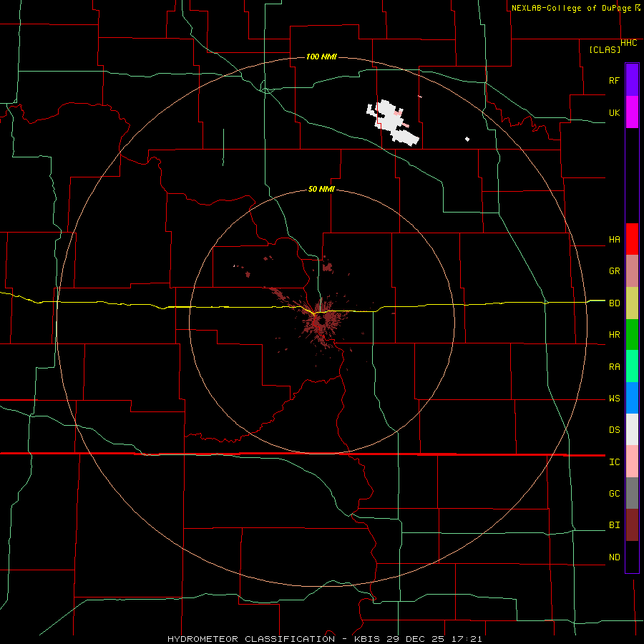Pick the HR heavy rain green swatch
Screen dimensions: 644x644
pyautogui.click(x=632, y=335)
